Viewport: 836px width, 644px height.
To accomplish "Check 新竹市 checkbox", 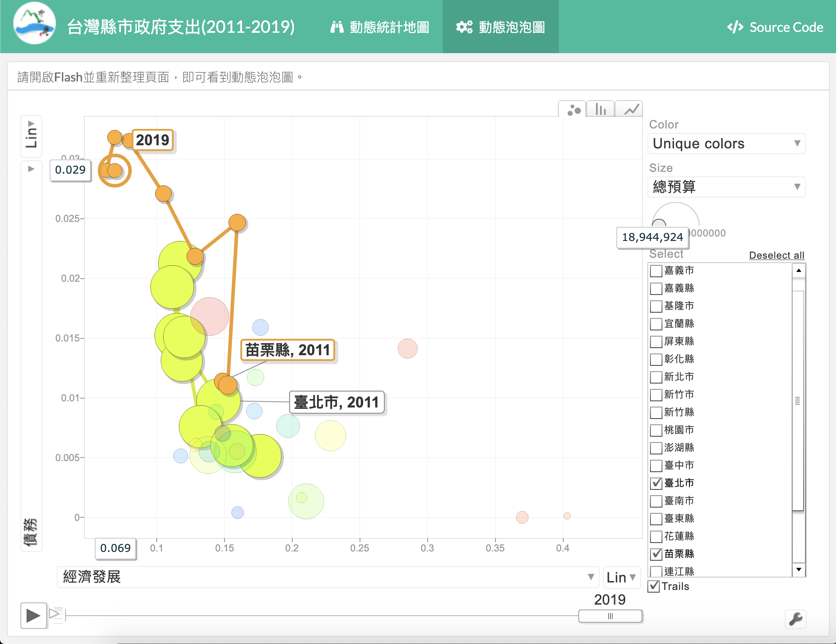I will pos(656,395).
